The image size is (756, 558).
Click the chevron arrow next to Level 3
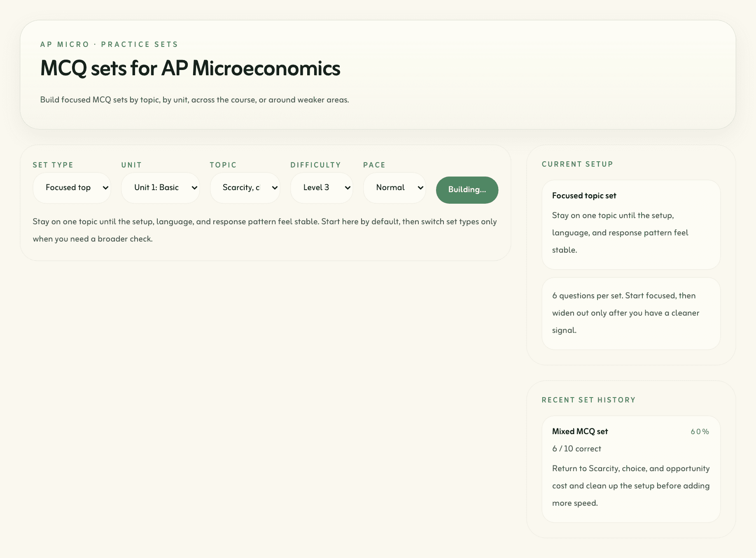(x=348, y=188)
